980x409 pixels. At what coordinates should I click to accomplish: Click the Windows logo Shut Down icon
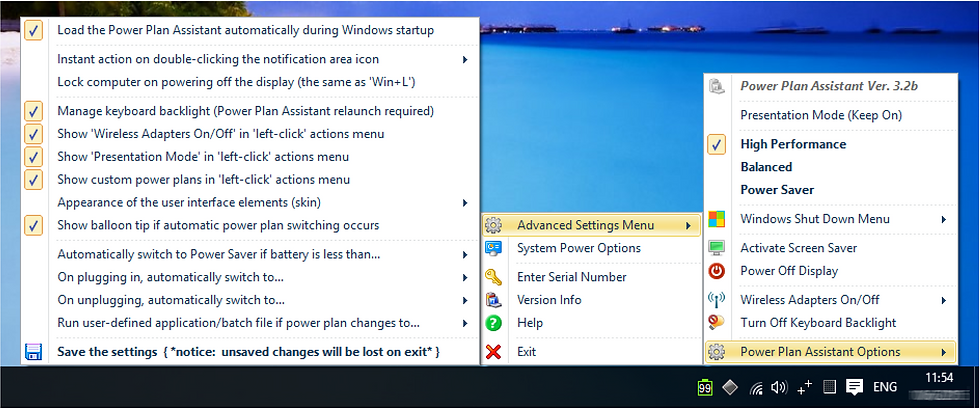pos(716,219)
